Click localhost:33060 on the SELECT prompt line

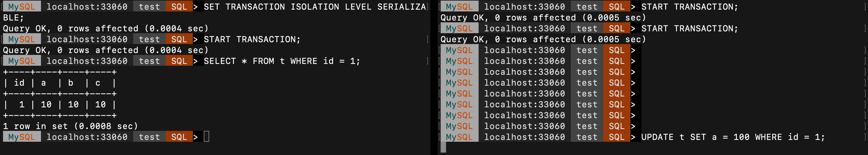coord(87,61)
